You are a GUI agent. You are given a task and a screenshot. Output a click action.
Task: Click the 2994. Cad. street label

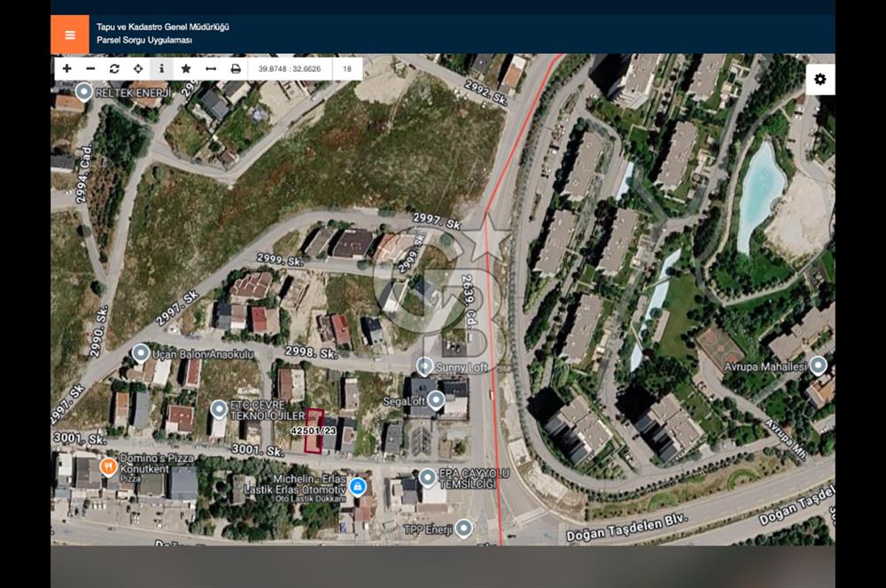[83, 174]
